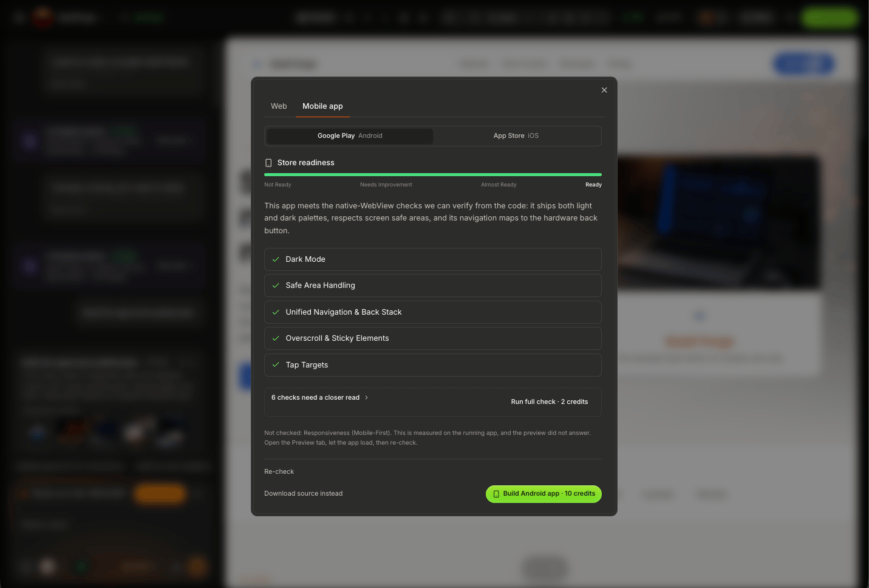
Task: Click chevron beside closer read text
Action: coord(366,398)
